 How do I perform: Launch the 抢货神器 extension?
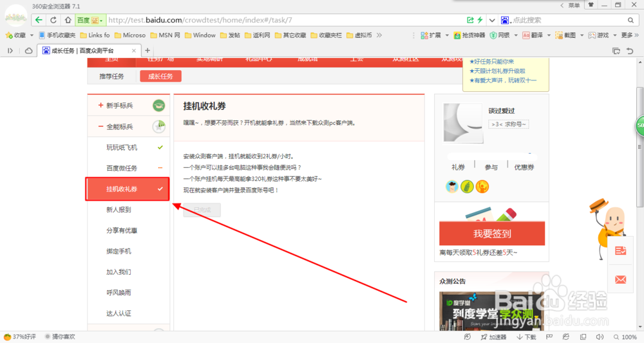pos(469,35)
